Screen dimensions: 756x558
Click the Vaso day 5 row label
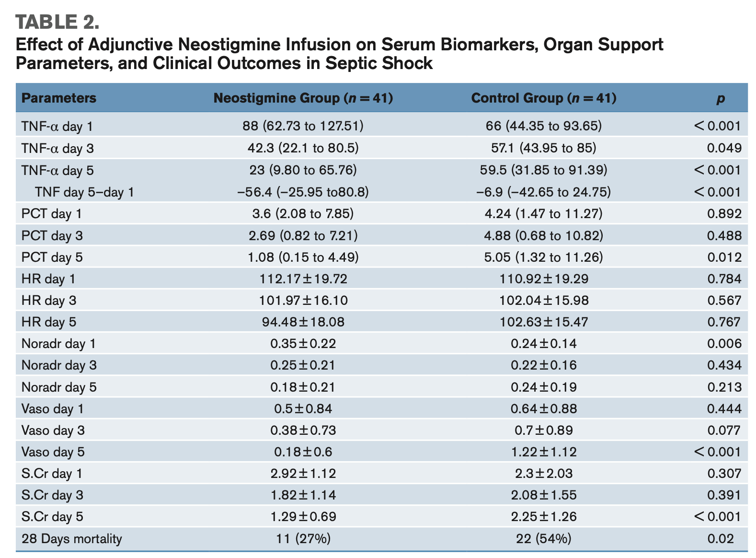coord(53,452)
